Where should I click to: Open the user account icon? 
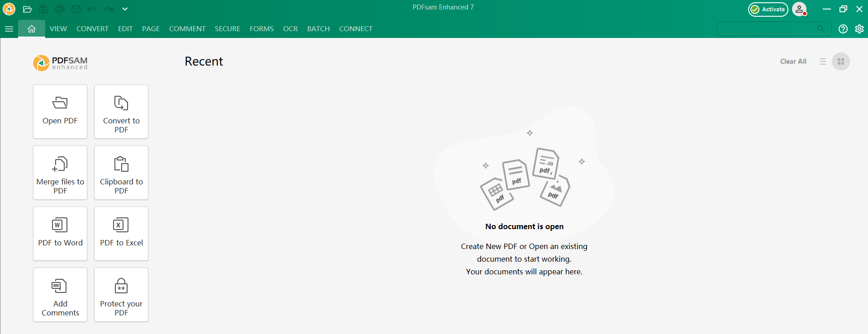(800, 9)
